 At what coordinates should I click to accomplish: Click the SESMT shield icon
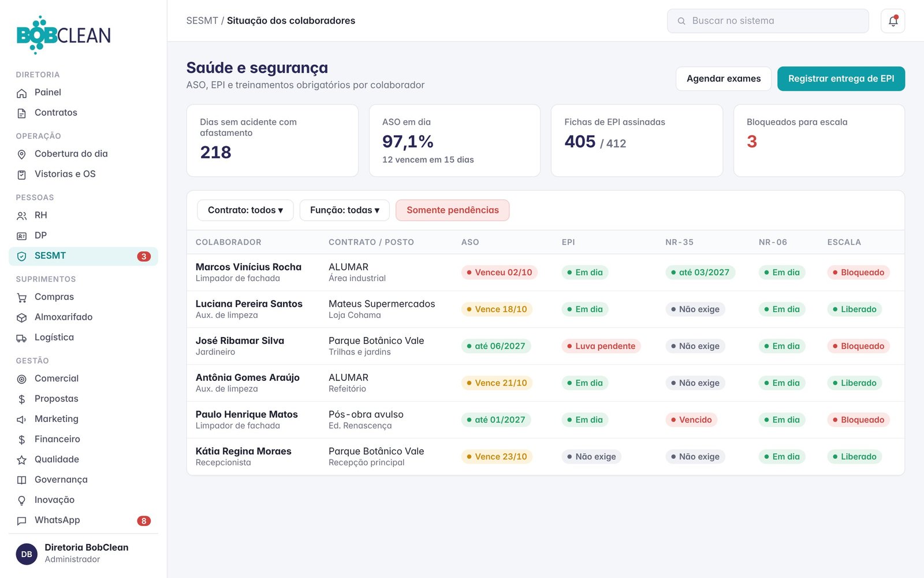pyautogui.click(x=22, y=256)
